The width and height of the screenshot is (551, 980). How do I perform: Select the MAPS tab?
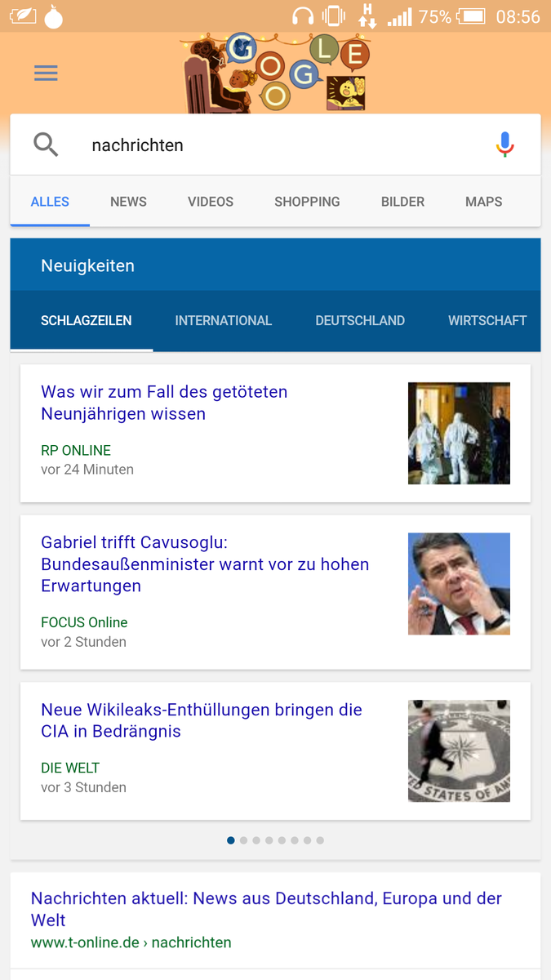pos(483,202)
